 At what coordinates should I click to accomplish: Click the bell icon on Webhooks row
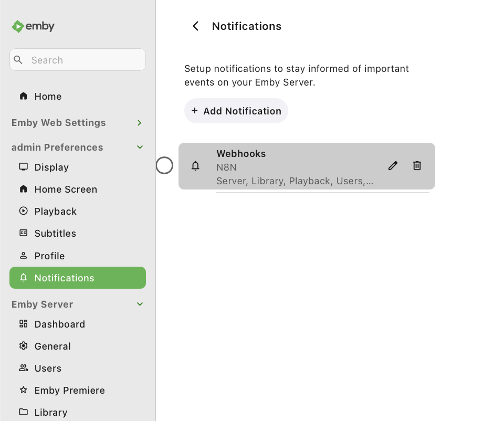(x=195, y=166)
